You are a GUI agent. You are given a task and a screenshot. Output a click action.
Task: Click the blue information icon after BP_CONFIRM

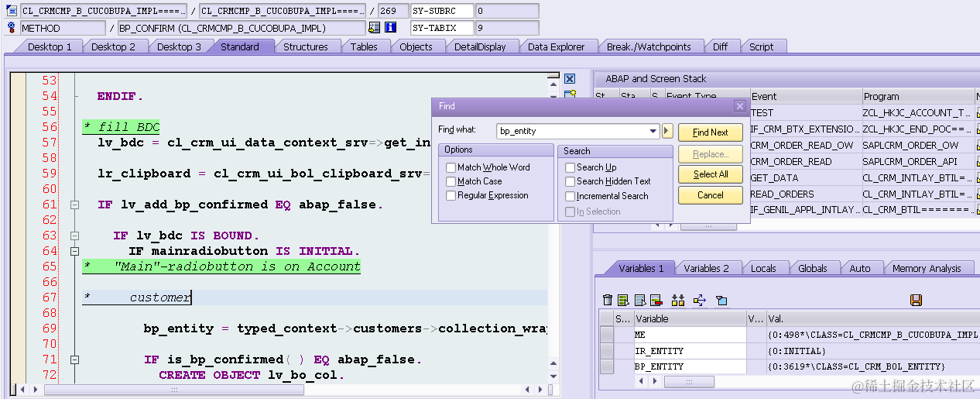pos(391,28)
